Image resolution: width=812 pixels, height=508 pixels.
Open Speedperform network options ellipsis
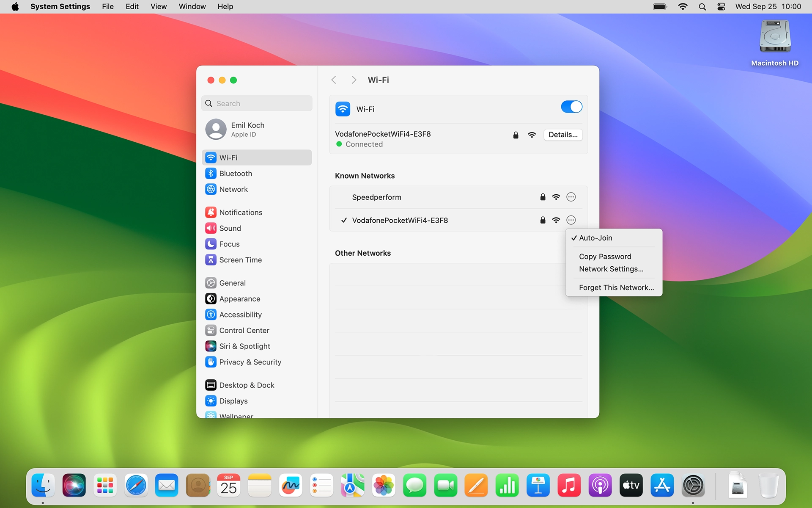pyautogui.click(x=571, y=197)
